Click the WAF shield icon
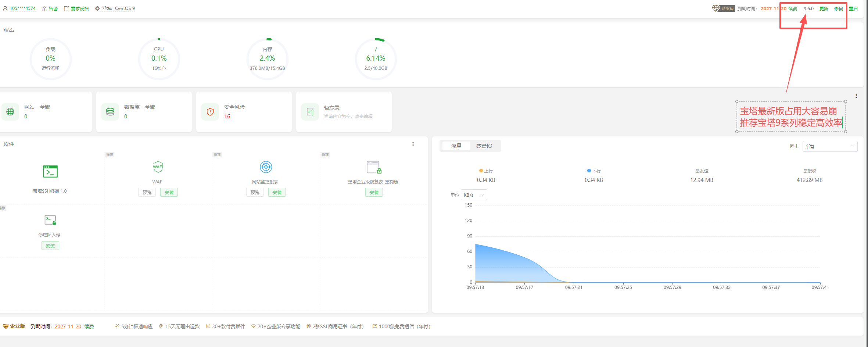 tap(158, 167)
